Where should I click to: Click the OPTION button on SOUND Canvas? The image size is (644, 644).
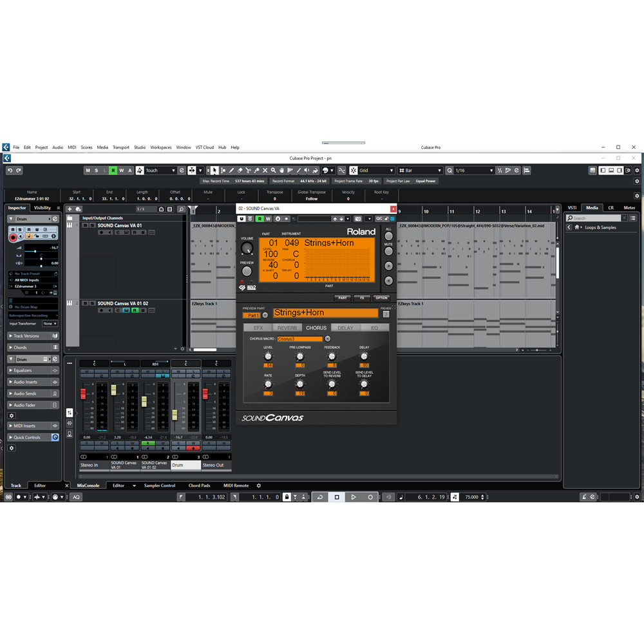(381, 298)
